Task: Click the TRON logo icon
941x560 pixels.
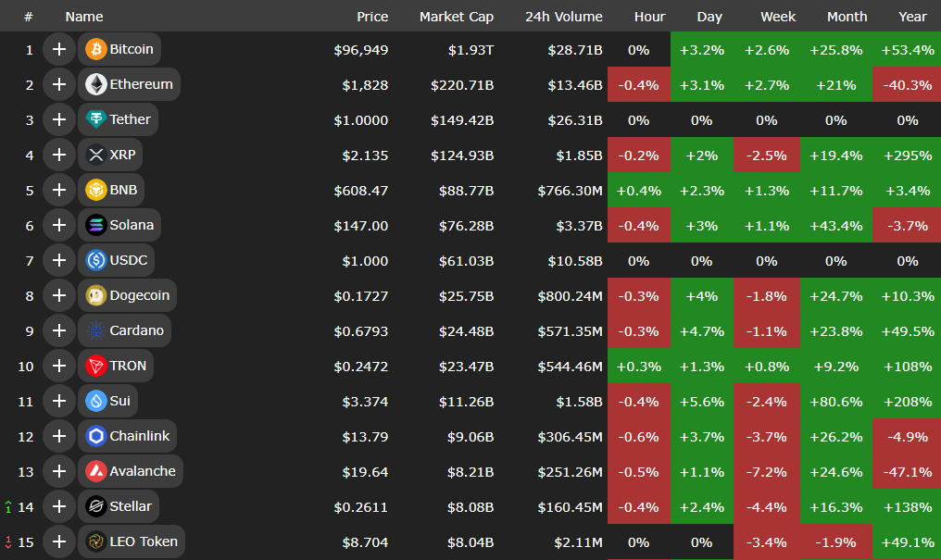Action: [x=95, y=366]
